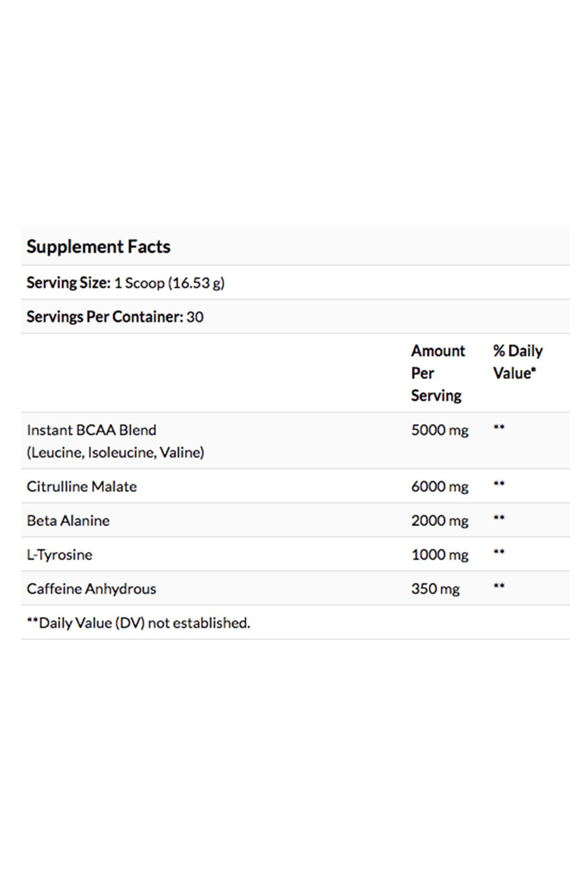
Task: Click the Supplement Facts heading
Action: 98,246
